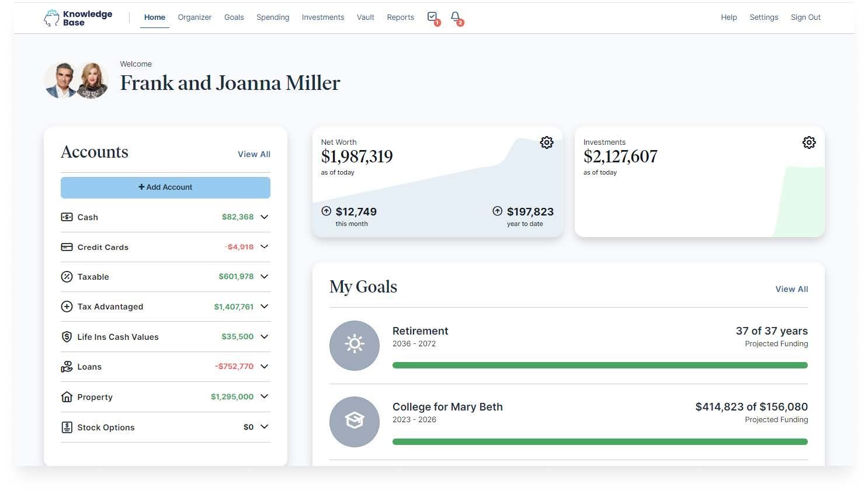Expand the Stock Options row
The image size is (868, 494).
(x=264, y=427)
